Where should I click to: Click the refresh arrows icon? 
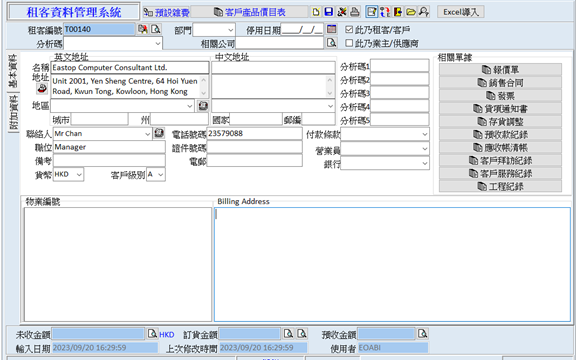coord(385,12)
